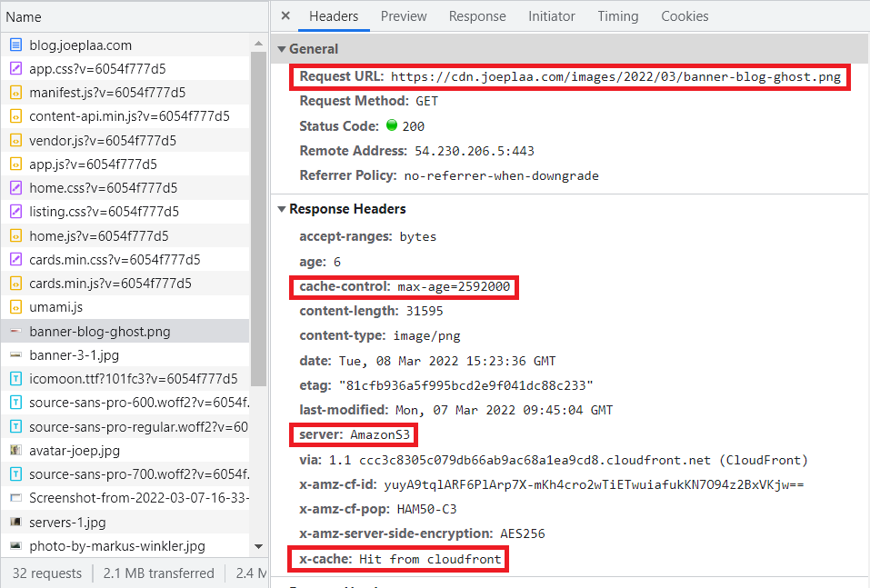Image resolution: width=870 pixels, height=588 pixels.
Task: Click the last-modified header value
Action: pyautogui.click(x=504, y=410)
